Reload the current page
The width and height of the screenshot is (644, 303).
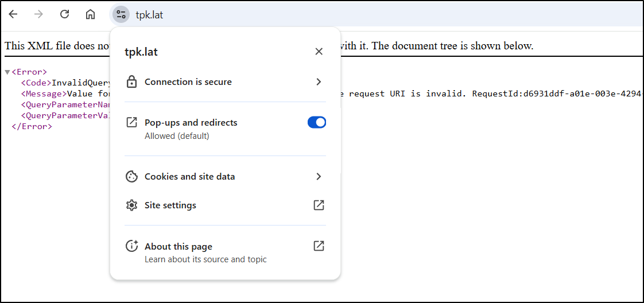[x=64, y=14]
